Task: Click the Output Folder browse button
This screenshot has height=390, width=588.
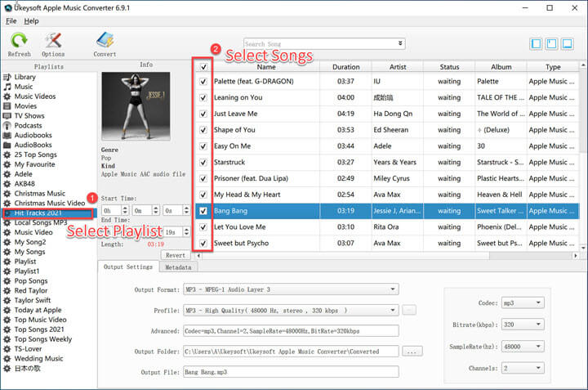Action: tap(412, 351)
